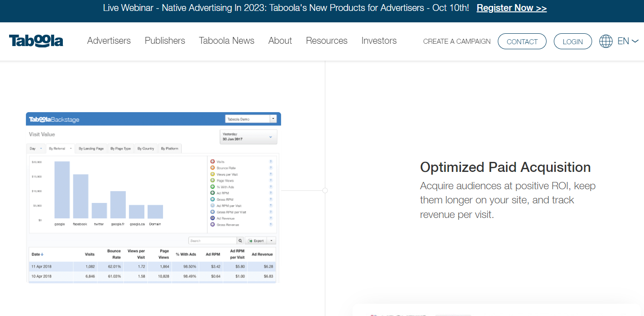This screenshot has height=316, width=644.
Task: Click the Date column sort arrow
Action: click(x=42, y=254)
